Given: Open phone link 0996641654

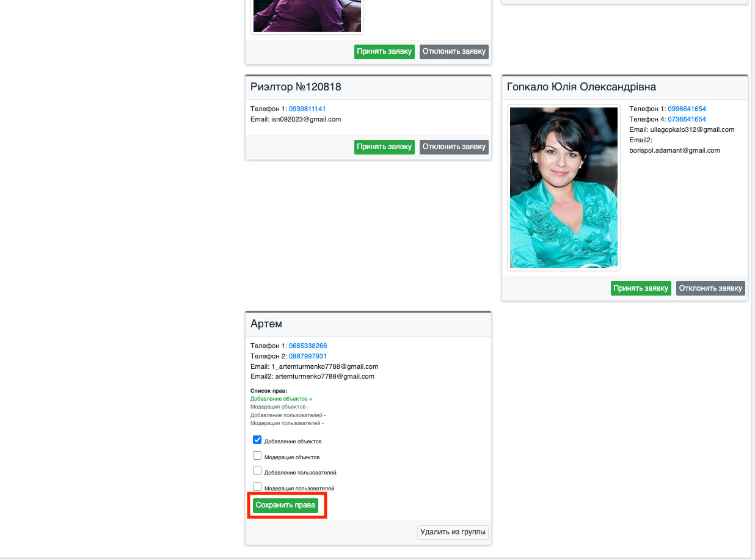Looking at the screenshot, I should [687, 109].
